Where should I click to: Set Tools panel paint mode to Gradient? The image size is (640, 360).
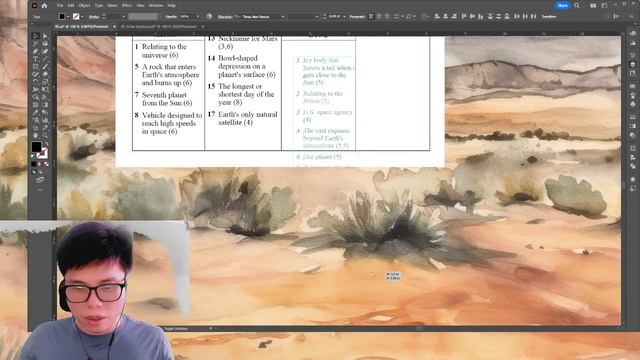tap(40, 164)
